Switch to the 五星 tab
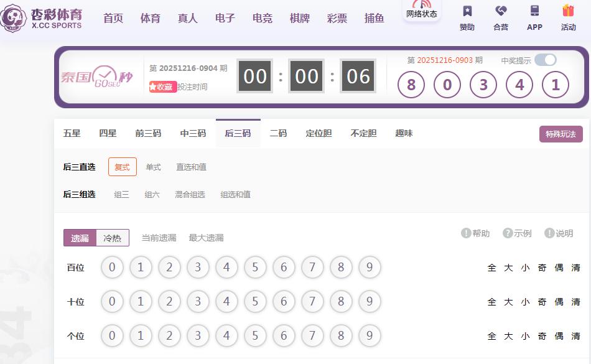Image resolution: width=591 pixels, height=364 pixels. 72,133
